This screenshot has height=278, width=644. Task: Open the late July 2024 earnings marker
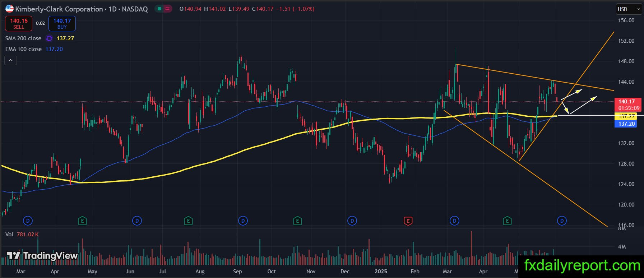(x=188, y=221)
